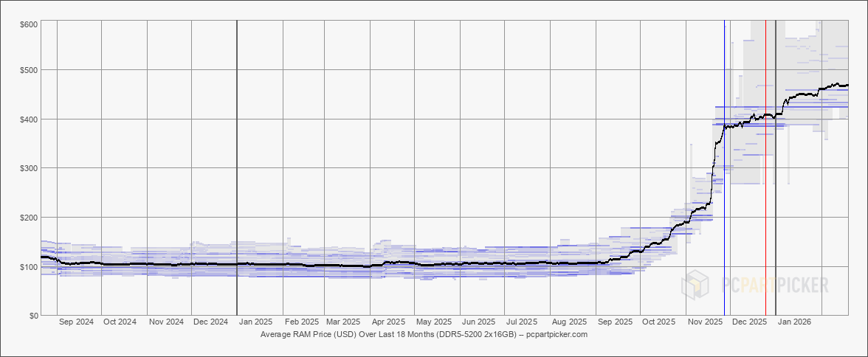868x357 pixels.
Task: Click the red vertical marker line
Action: 765,167
